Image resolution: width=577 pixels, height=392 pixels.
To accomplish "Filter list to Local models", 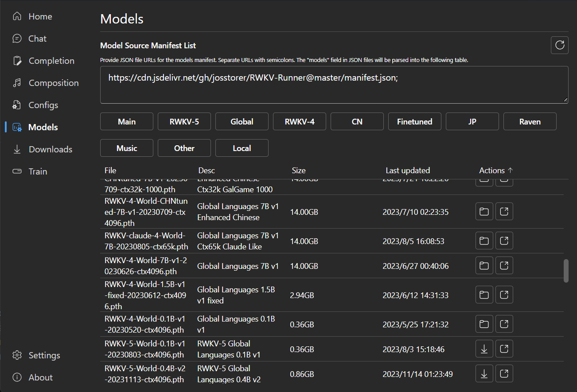I will tap(242, 148).
